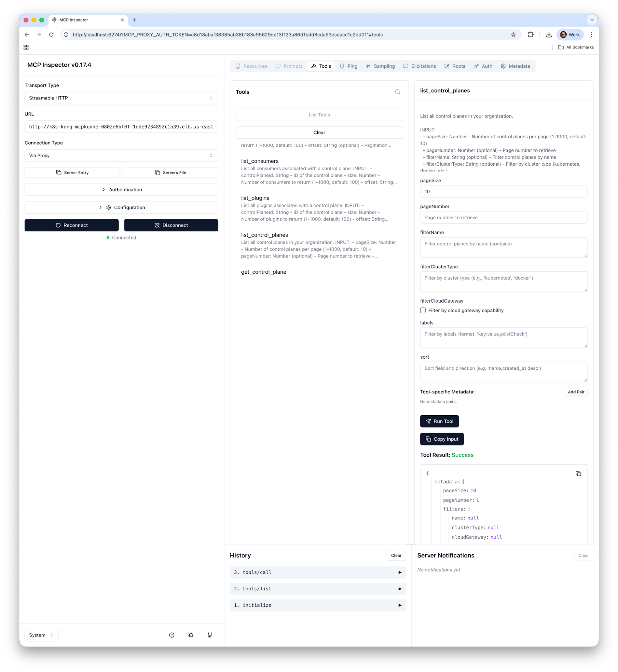The image size is (618, 672).
Task: Switch to the Ping tab
Action: [x=348, y=66]
